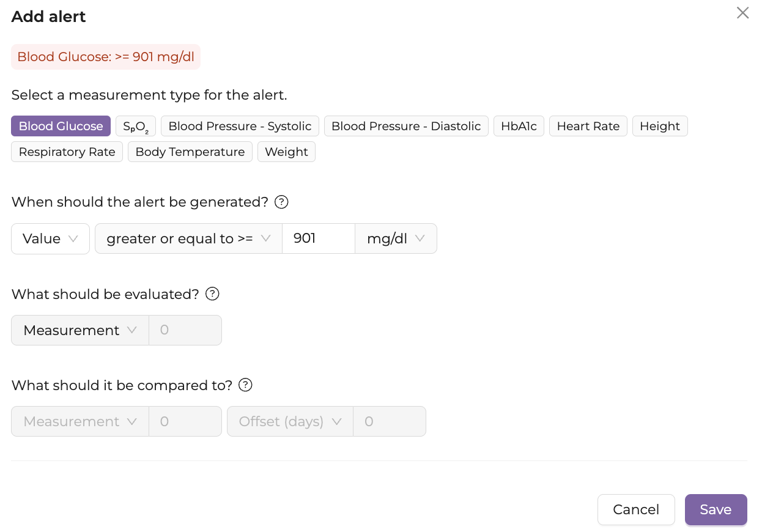Select Blood Pressure - Diastolic chip
The height and width of the screenshot is (532, 762).
coord(406,126)
